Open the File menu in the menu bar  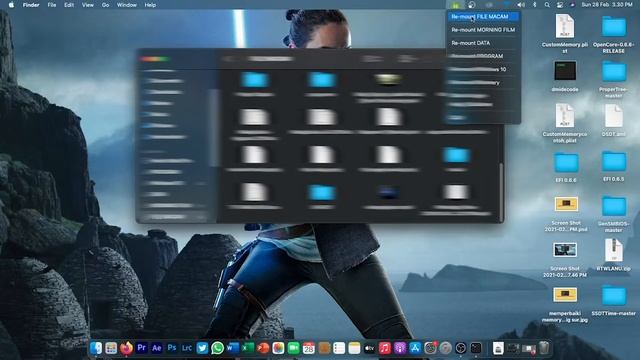point(51,5)
